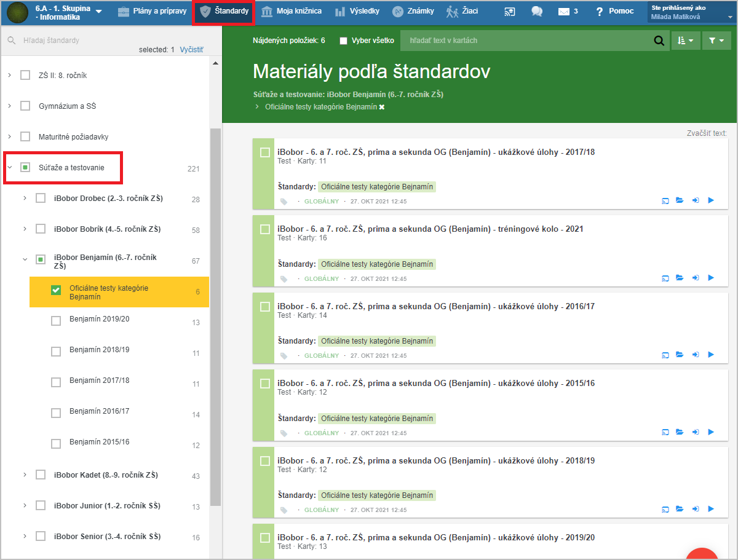Play the ukážkové úlohy 2018/19 test
Image resolution: width=738 pixels, height=560 pixels.
[x=711, y=509]
